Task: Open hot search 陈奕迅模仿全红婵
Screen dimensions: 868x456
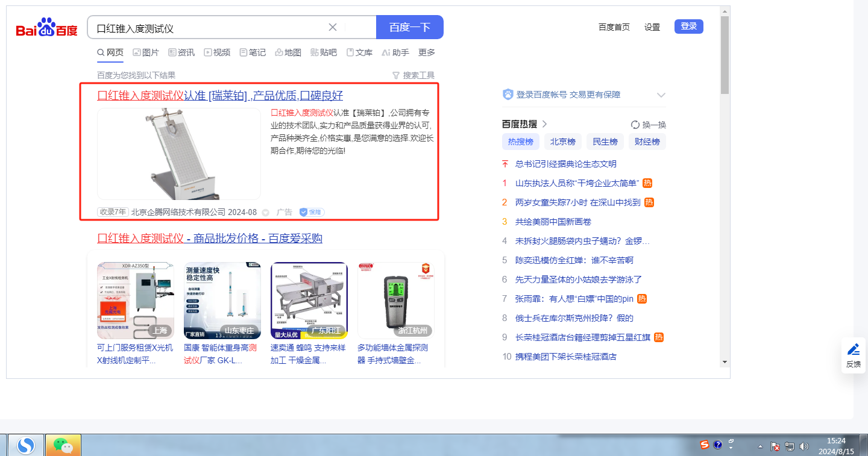Action: (x=574, y=260)
